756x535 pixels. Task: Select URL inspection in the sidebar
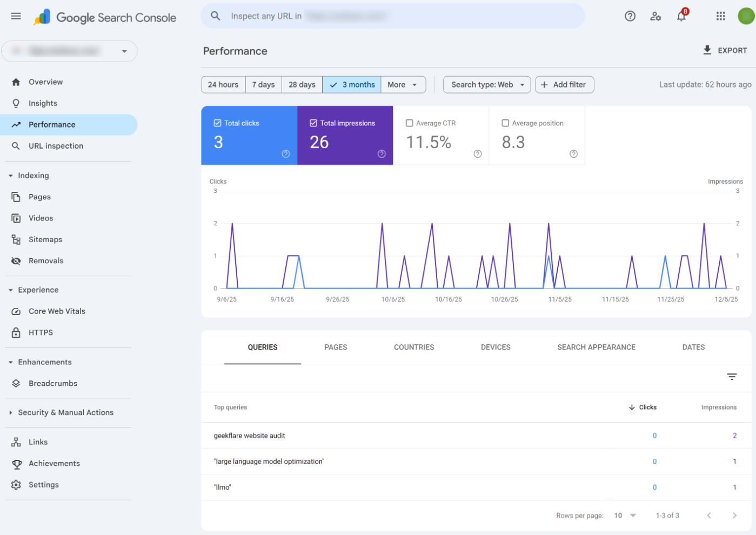(56, 145)
